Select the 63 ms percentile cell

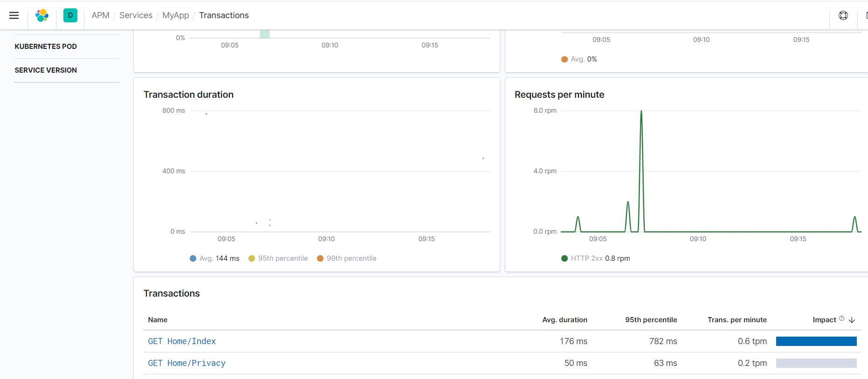point(665,363)
